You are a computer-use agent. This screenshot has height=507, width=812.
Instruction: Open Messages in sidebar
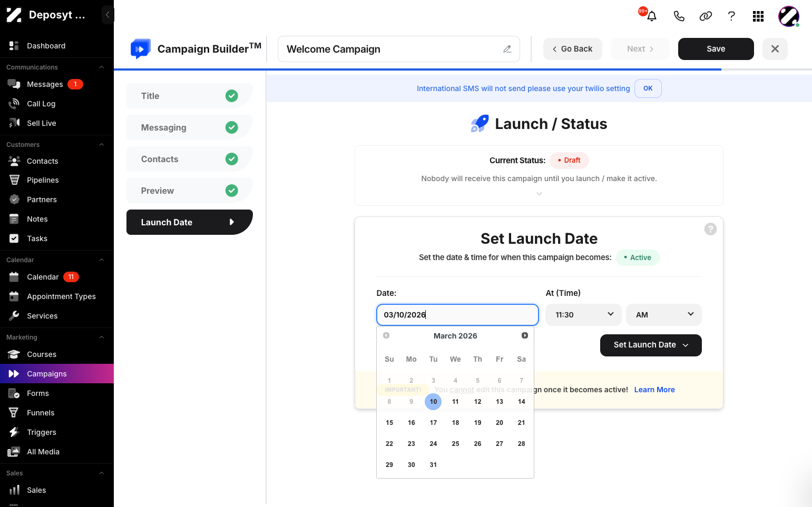(57, 84)
